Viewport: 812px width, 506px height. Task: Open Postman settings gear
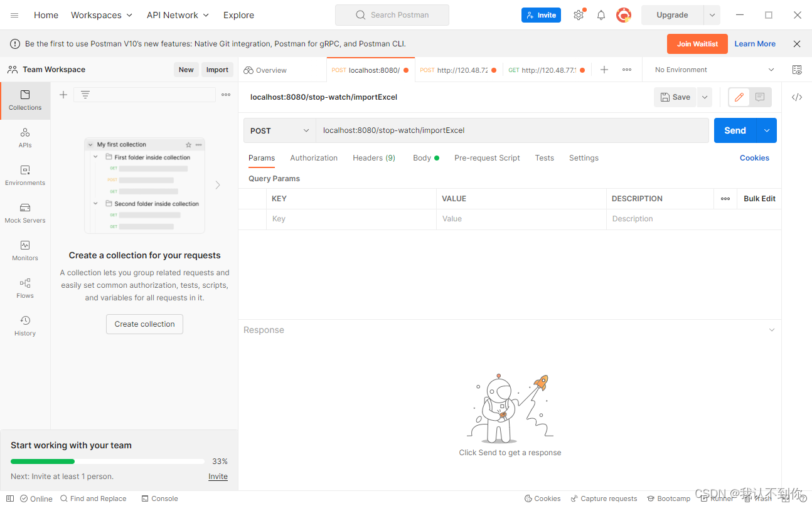pos(579,15)
